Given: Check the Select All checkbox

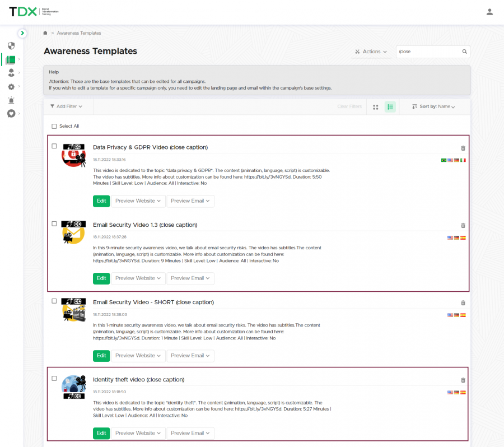Looking at the screenshot, I should 54,127.
